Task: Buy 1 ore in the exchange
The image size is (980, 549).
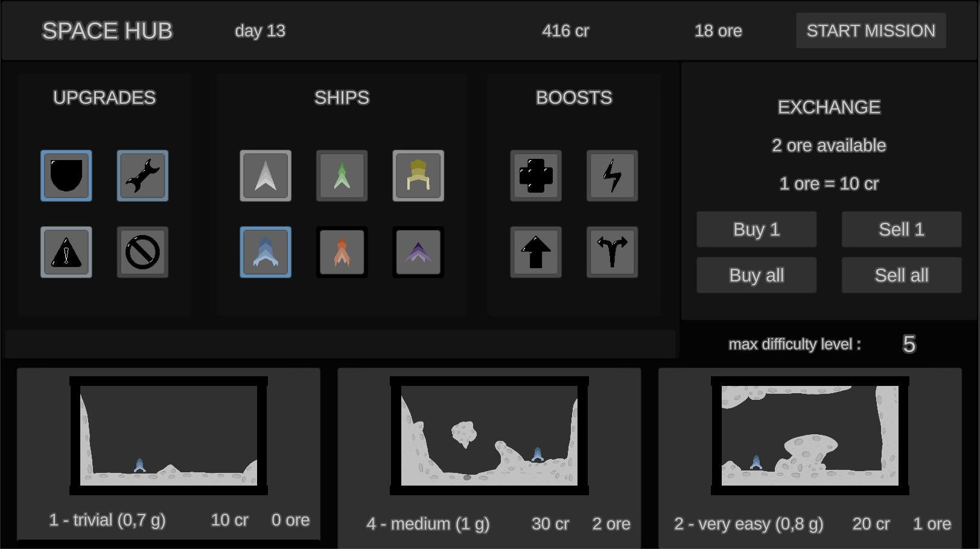Action: point(757,230)
